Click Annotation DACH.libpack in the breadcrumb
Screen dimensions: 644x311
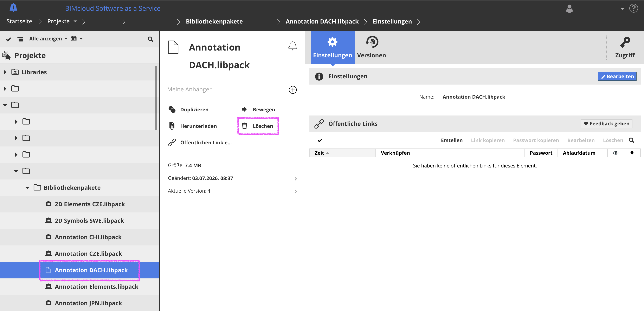tap(322, 21)
